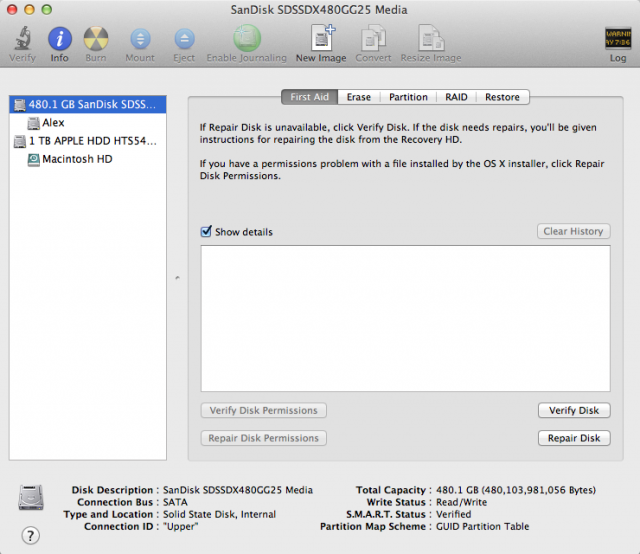
Task: Click the Resize Image toolbar icon
Action: (431, 38)
